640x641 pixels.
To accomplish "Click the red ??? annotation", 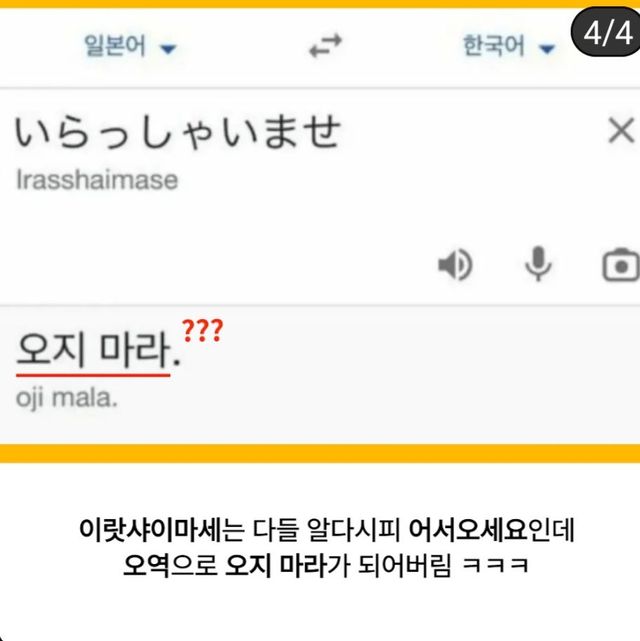I will (202, 330).
